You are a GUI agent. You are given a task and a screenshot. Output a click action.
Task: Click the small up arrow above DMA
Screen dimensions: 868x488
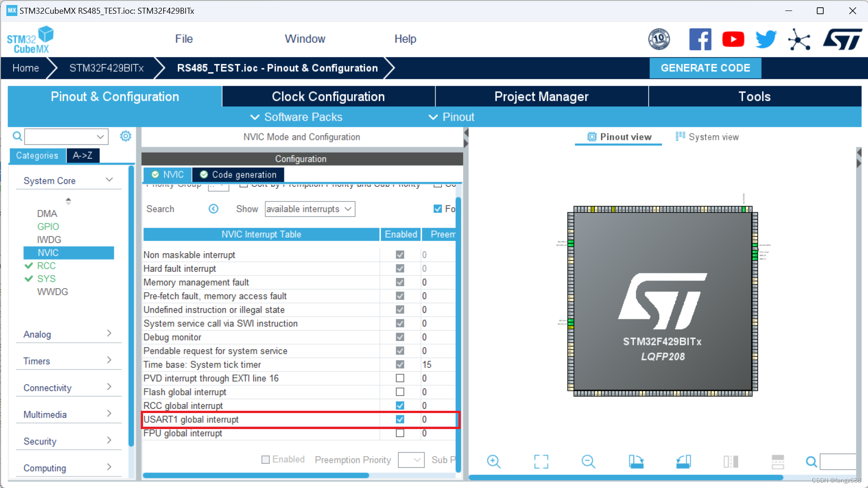[68, 200]
